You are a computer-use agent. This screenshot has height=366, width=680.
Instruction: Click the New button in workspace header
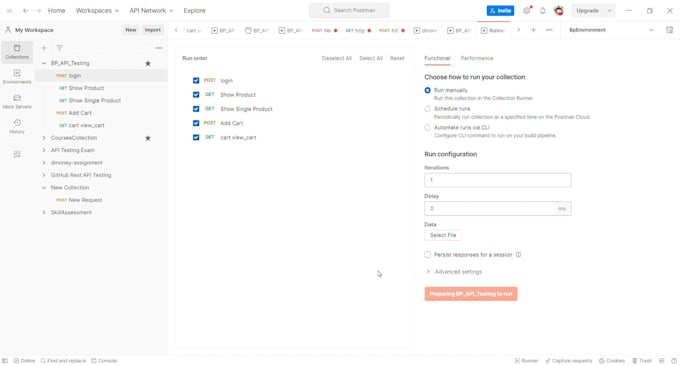131,30
